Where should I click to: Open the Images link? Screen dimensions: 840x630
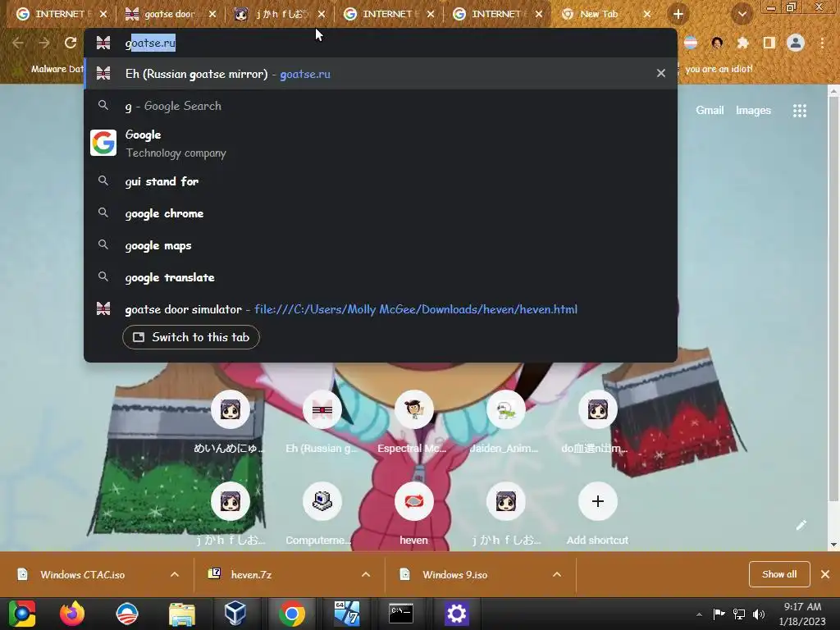tap(753, 111)
